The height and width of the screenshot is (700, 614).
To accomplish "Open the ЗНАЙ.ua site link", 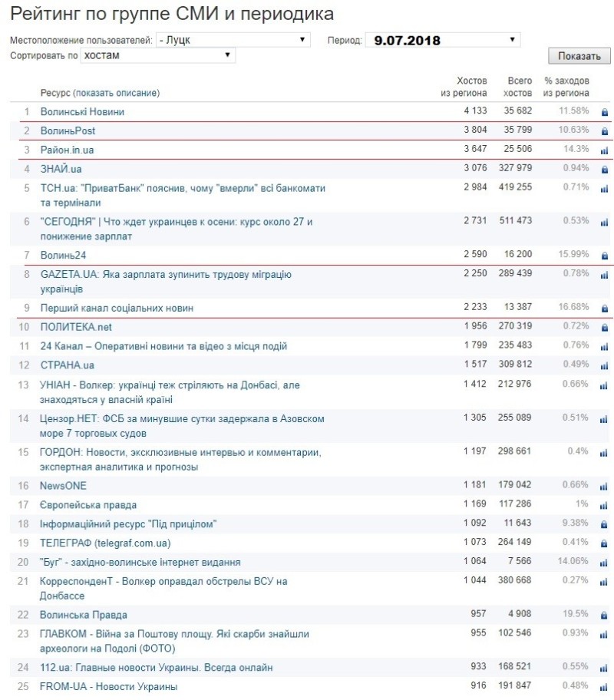I will (61, 168).
